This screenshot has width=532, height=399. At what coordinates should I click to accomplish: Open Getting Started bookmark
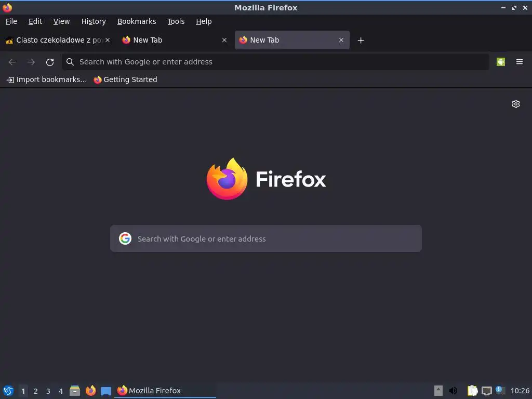tap(126, 79)
